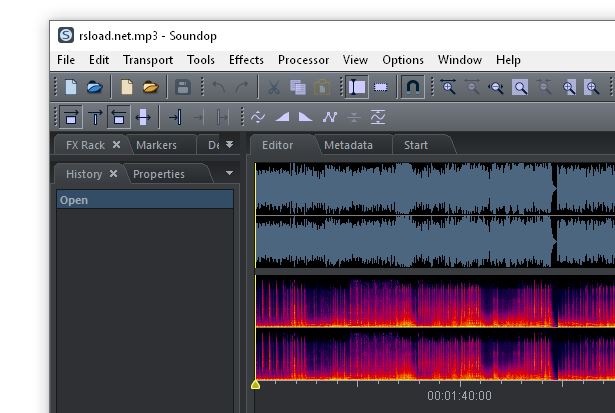The width and height of the screenshot is (615, 413).
Task: Click the Save floppy disk icon
Action: [x=183, y=87]
